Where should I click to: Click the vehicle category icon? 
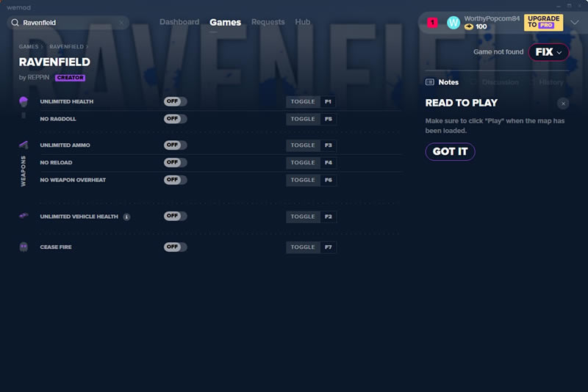24,216
